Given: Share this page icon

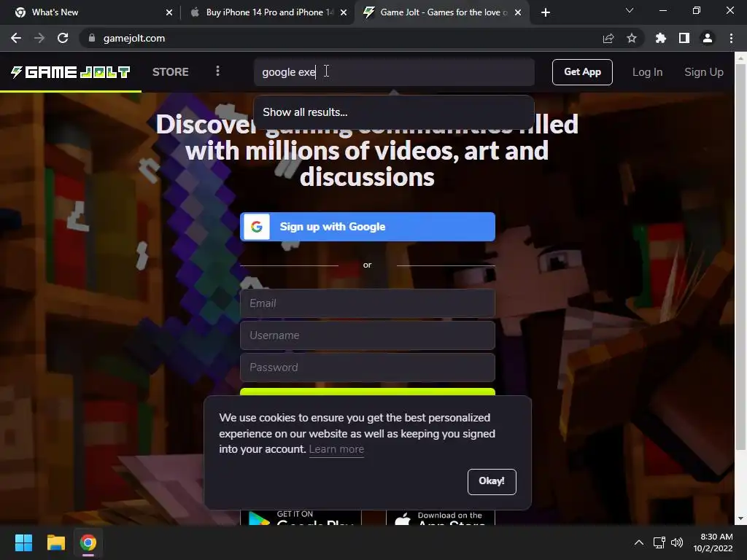Looking at the screenshot, I should pyautogui.click(x=608, y=38).
